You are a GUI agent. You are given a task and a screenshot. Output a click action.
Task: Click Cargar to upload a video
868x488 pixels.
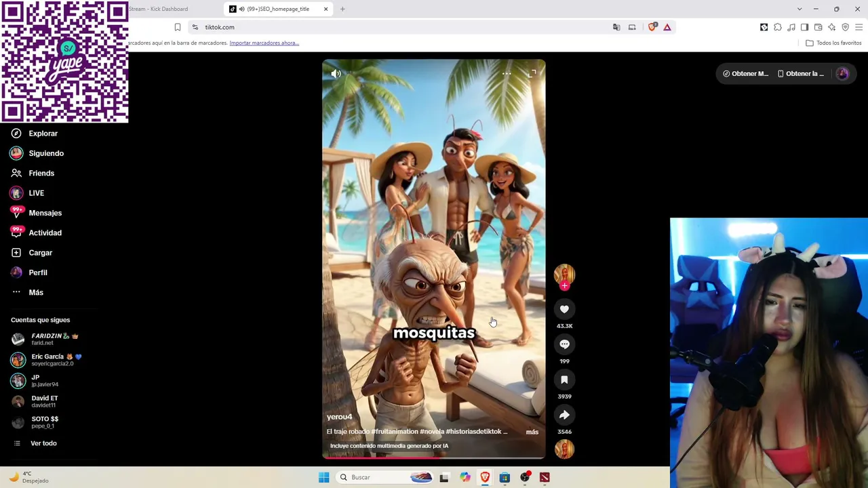(32, 253)
